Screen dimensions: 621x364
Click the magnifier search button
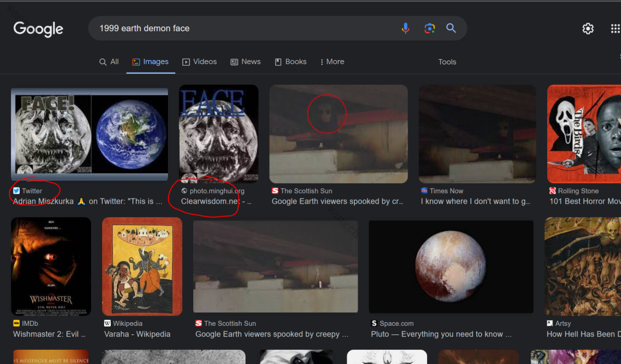tap(451, 28)
